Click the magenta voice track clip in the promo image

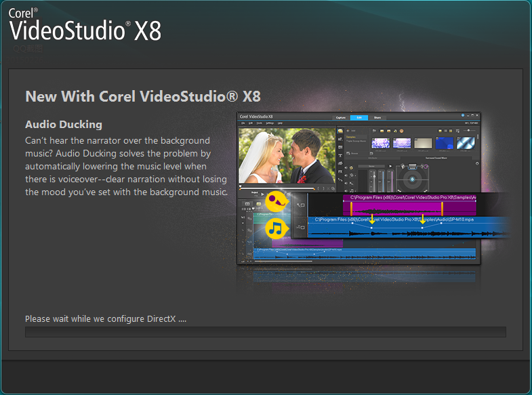pyautogui.click(x=409, y=205)
